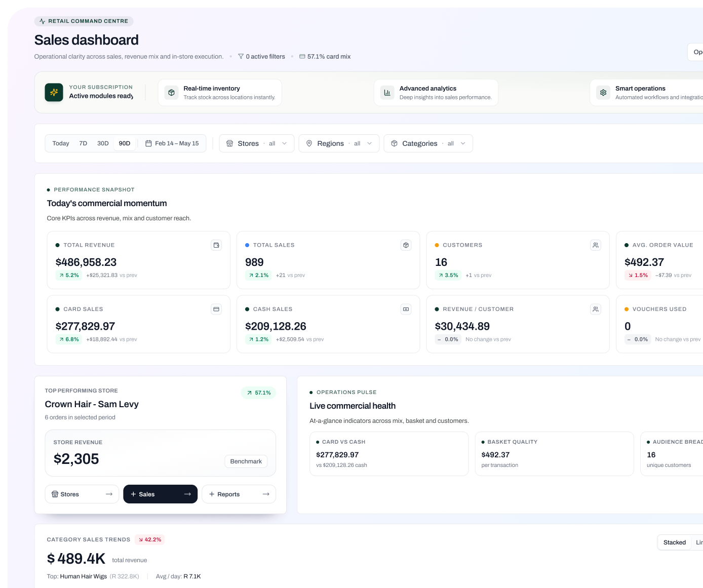The width and height of the screenshot is (703, 588).
Task: Select the 90D time range
Action: 125,144
